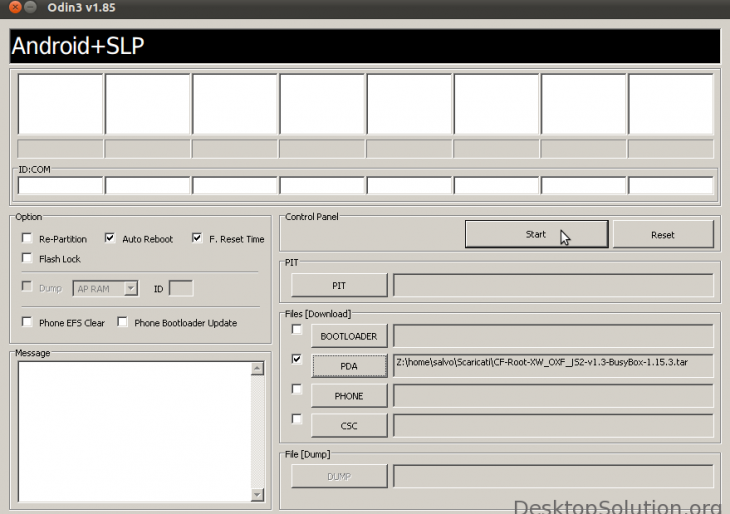This screenshot has width=730, height=514.
Task: Click the CSC file button
Action: click(349, 426)
